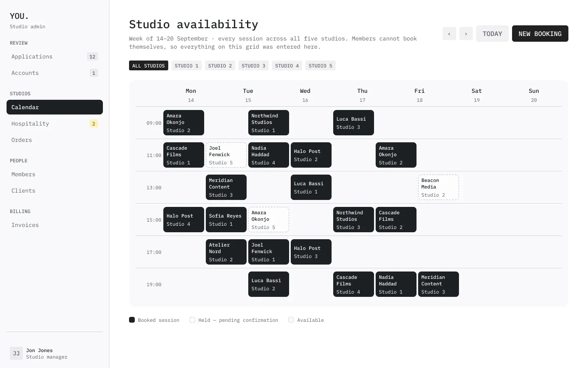Filter by STUDIO 1 tab
The height and width of the screenshot is (368, 588).
187,65
